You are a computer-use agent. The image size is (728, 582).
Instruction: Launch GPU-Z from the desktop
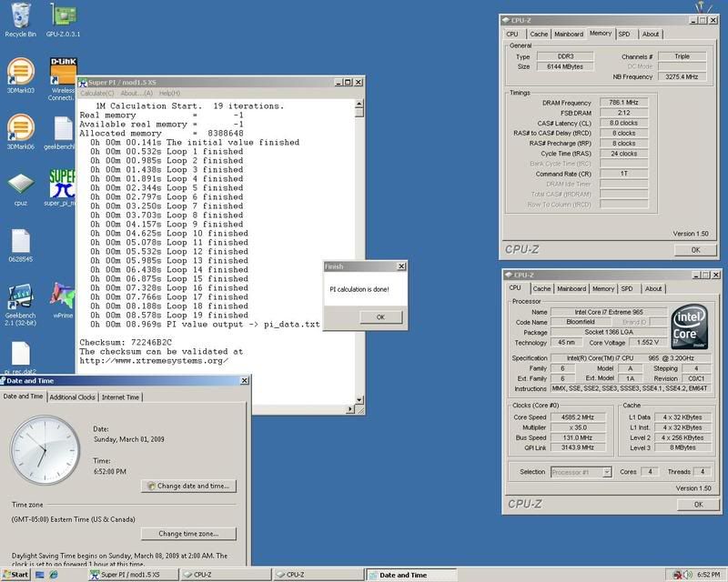coord(64,15)
